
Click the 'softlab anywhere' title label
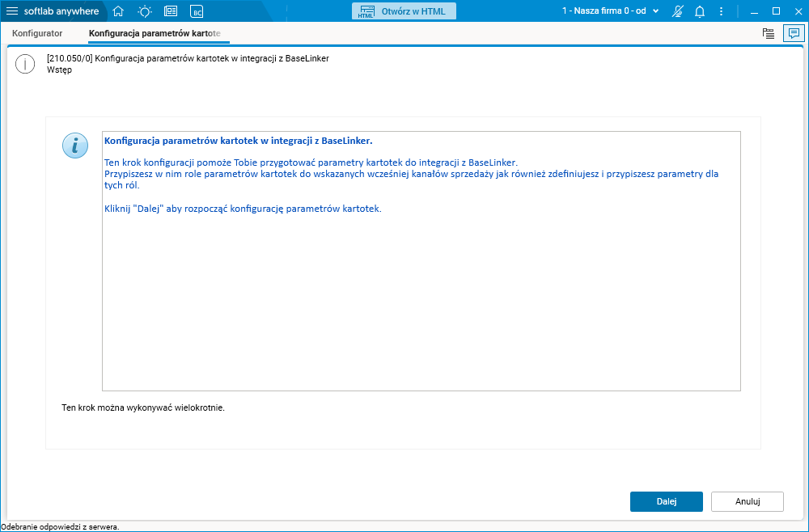coord(61,11)
